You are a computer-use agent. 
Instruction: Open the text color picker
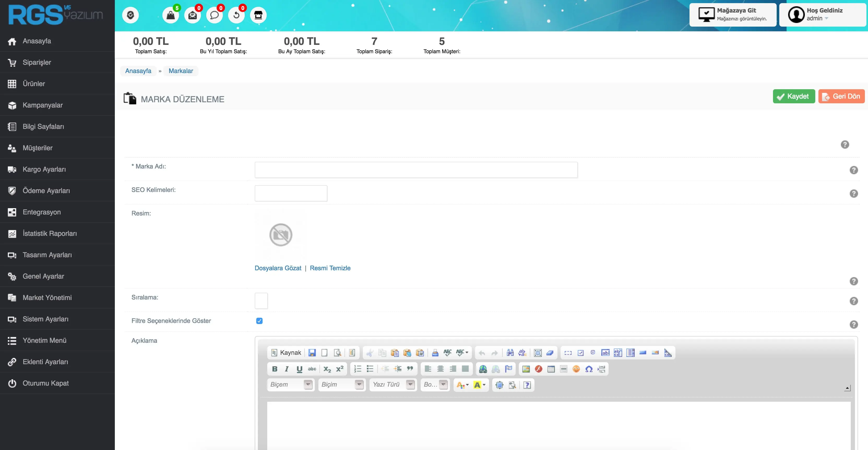click(462, 385)
